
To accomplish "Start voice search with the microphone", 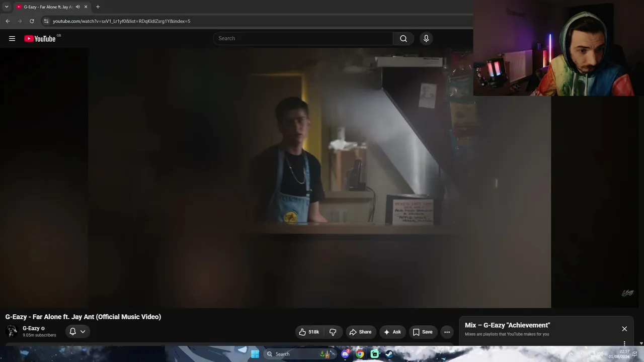I will click(x=426, y=39).
